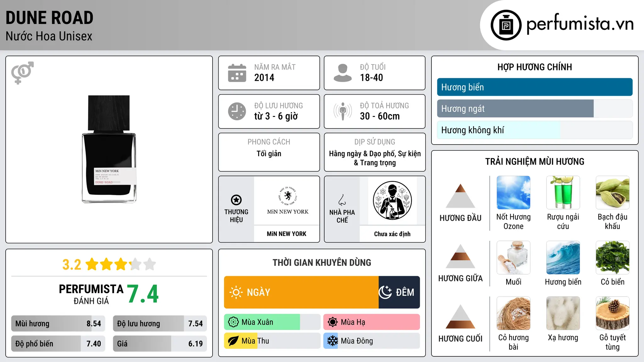Click the Mùa Đông season bar
The width and height of the screenshot is (644, 362).
372,341
